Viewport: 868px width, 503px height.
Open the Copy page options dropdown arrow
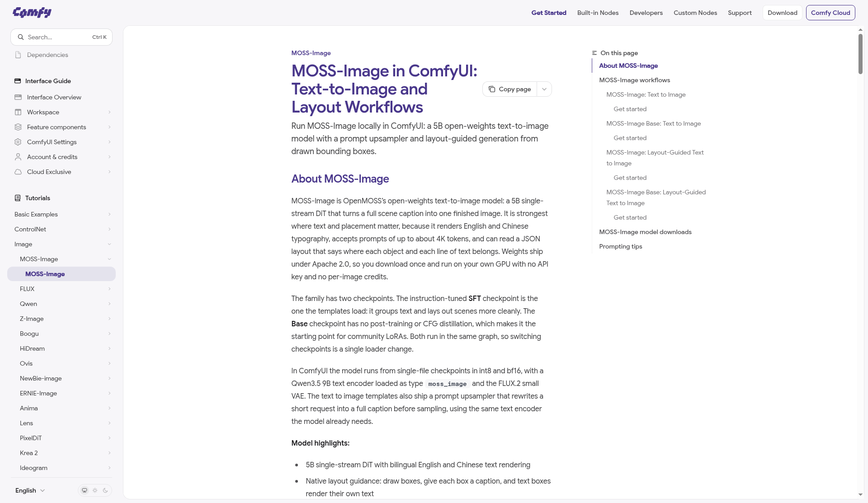tap(544, 89)
